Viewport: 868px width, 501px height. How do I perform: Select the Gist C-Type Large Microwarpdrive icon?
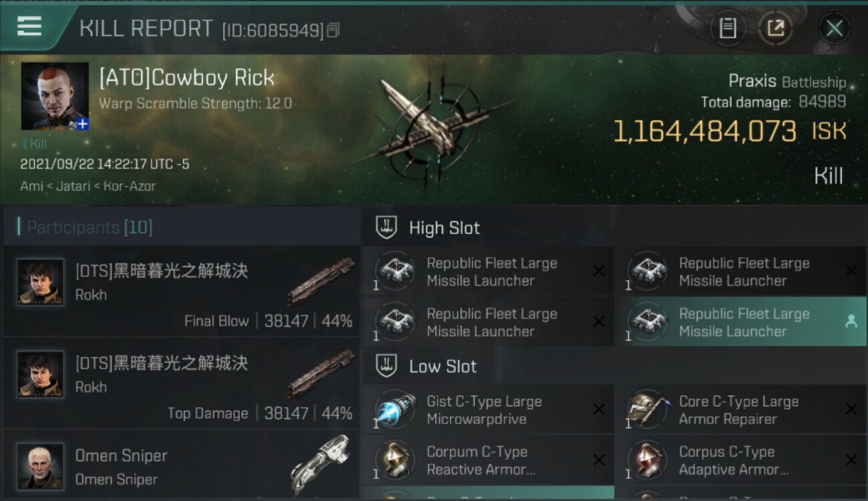[395, 409]
